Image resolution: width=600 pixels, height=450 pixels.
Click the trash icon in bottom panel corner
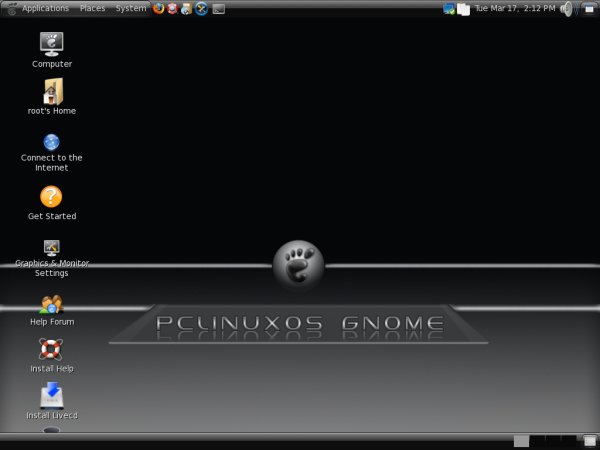[x=589, y=441]
